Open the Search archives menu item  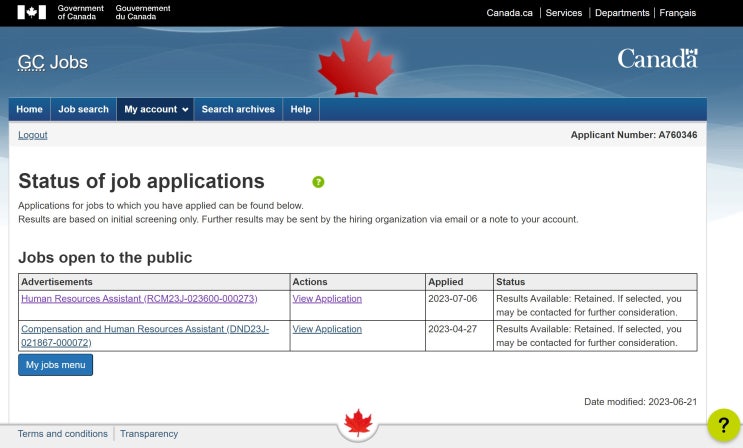click(x=238, y=109)
